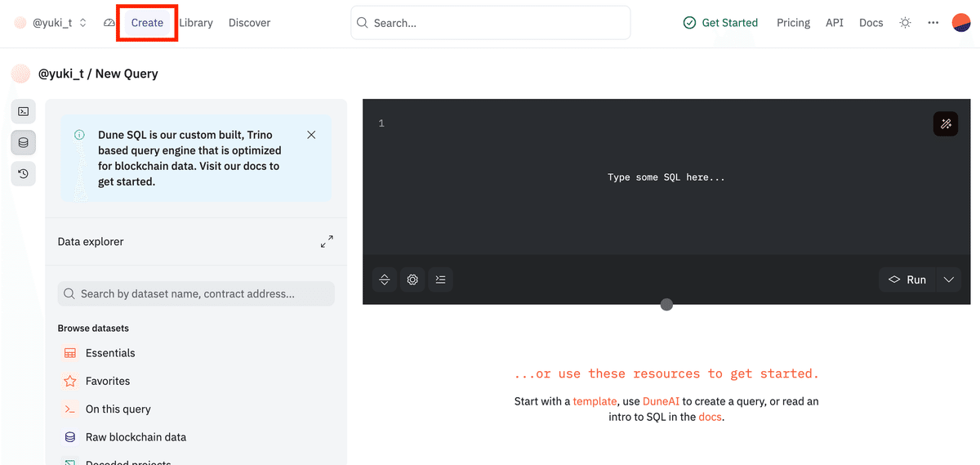Click the dataset search input field
The width and height of the screenshot is (980, 465).
[196, 293]
